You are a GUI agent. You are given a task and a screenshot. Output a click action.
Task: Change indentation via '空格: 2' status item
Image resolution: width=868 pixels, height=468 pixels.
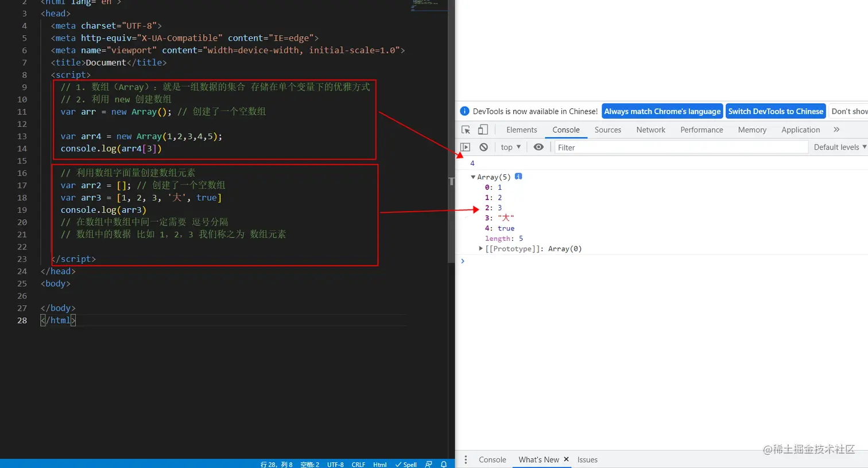pos(309,464)
